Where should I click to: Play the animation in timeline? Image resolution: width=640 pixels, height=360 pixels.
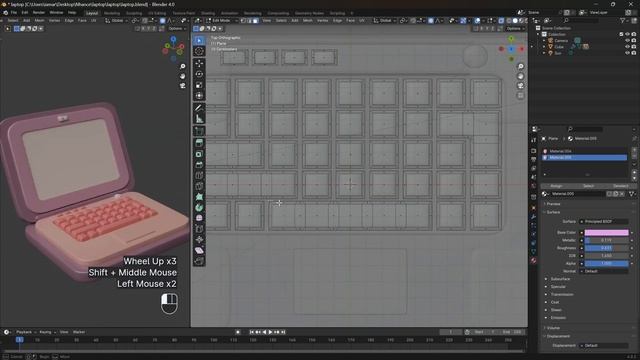pos(270,332)
